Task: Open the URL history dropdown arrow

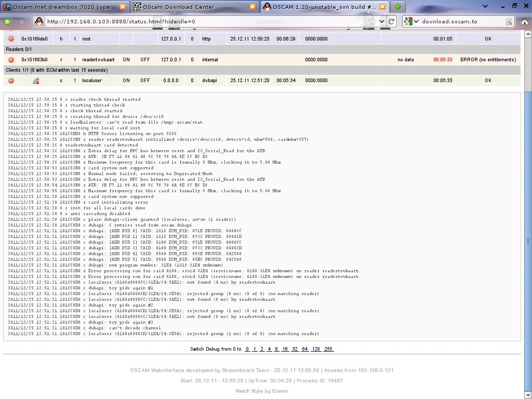Action: coord(382,22)
